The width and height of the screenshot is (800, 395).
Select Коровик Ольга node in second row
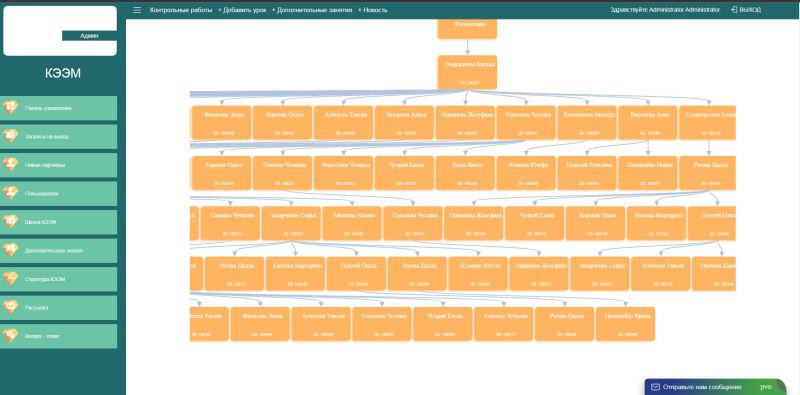coord(222,173)
